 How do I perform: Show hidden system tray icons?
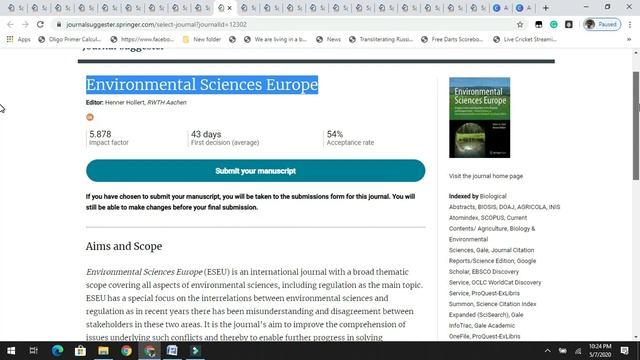548,351
